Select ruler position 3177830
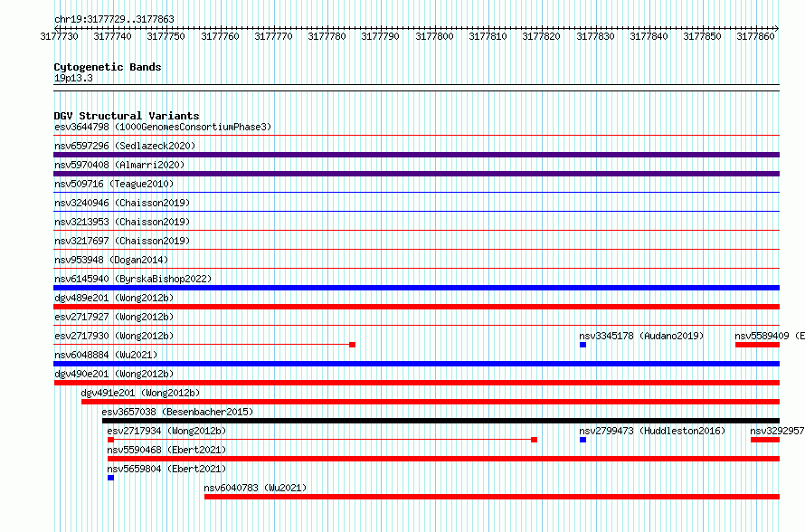 pos(595,36)
